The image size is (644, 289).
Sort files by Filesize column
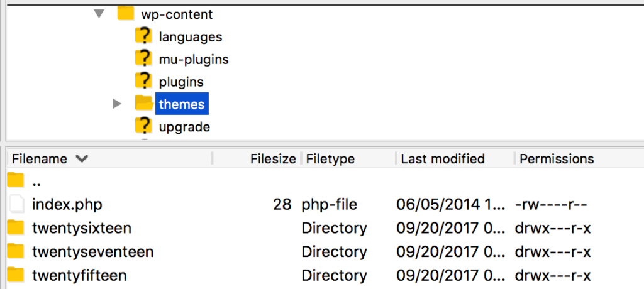coord(272,159)
